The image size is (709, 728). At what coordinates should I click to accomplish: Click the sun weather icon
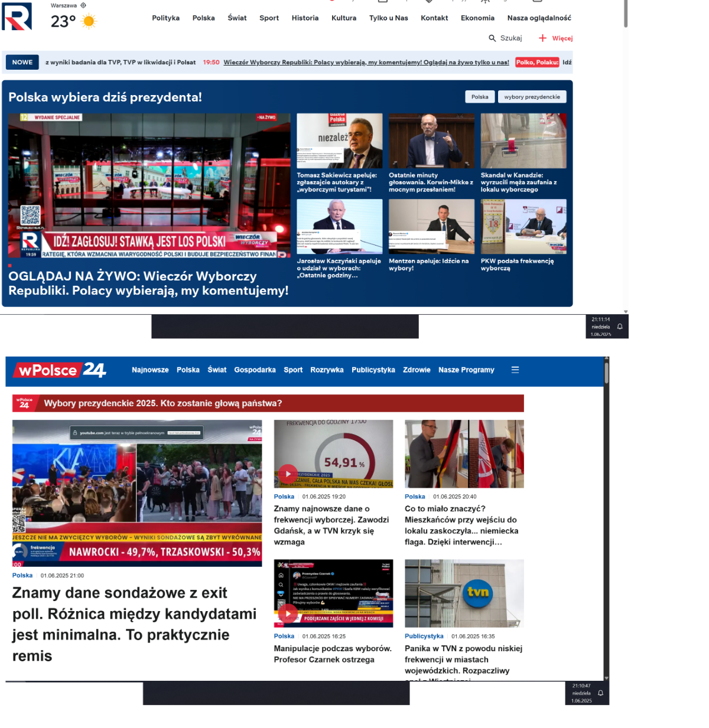(x=89, y=22)
